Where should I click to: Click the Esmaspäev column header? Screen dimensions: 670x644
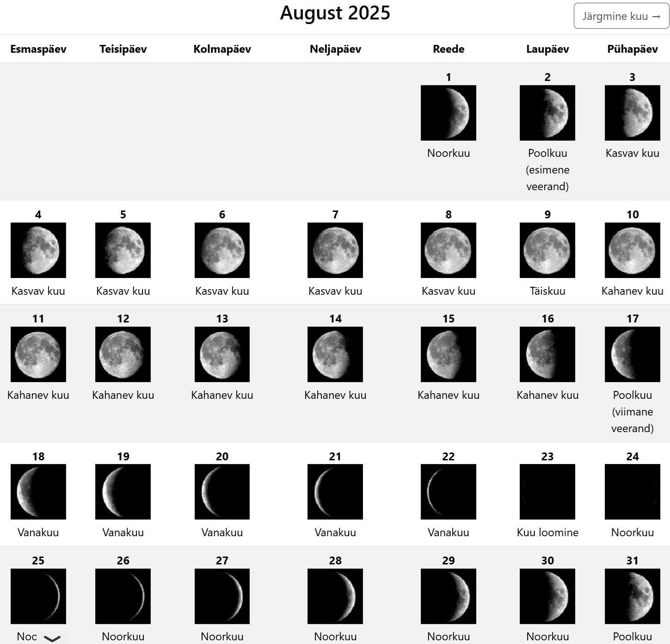[x=38, y=49]
